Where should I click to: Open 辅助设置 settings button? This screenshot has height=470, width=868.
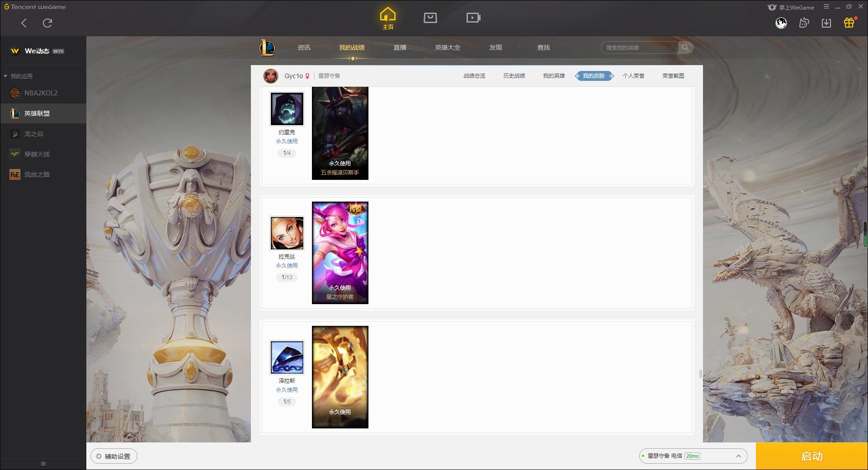(x=114, y=456)
